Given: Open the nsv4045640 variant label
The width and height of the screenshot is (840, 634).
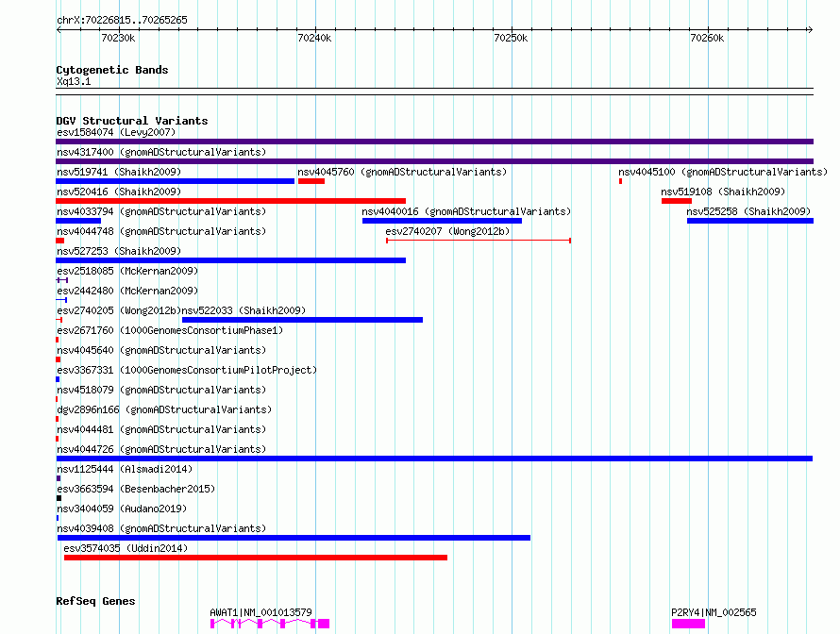Looking at the screenshot, I should click(161, 350).
